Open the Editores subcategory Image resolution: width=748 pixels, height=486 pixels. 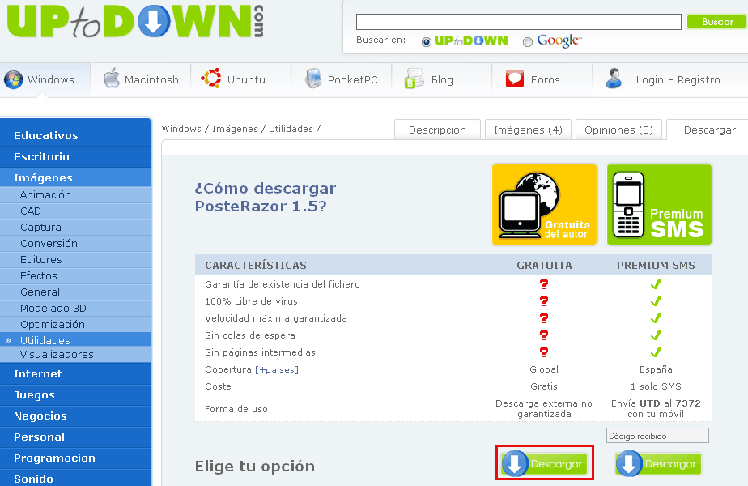[x=75, y=259]
